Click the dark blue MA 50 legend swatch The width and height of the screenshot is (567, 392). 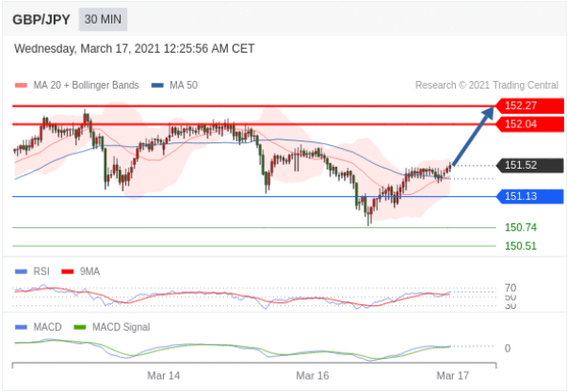pos(157,86)
